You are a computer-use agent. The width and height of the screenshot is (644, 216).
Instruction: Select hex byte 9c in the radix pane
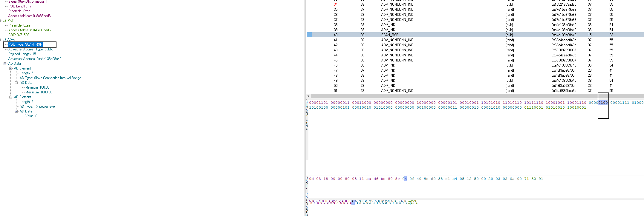[x=426, y=179]
